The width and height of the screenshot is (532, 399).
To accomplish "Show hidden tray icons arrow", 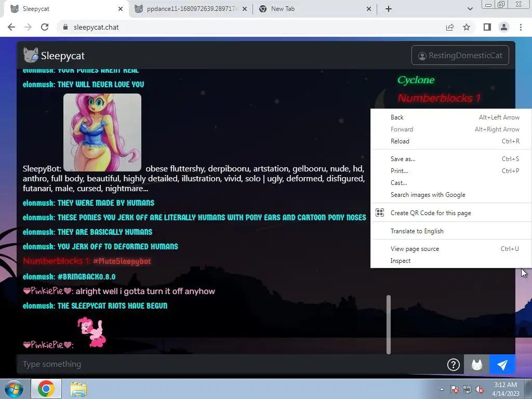I will click(442, 389).
